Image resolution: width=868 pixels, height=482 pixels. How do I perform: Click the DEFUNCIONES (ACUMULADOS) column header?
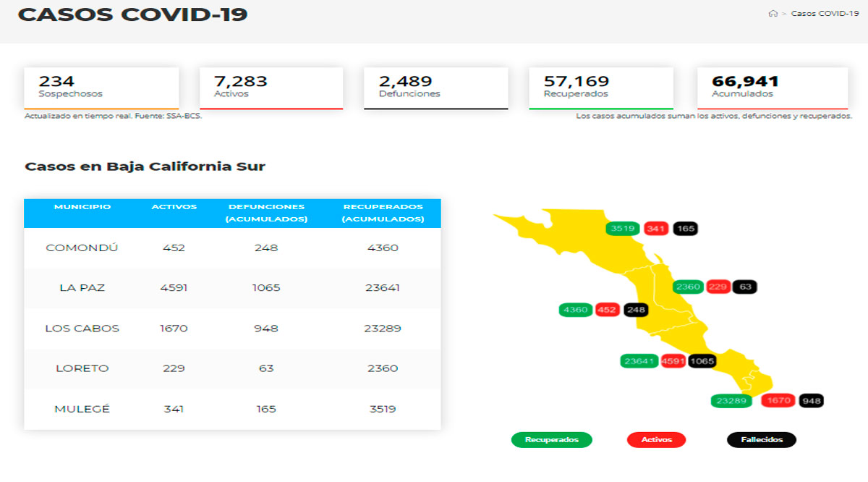tap(266, 213)
